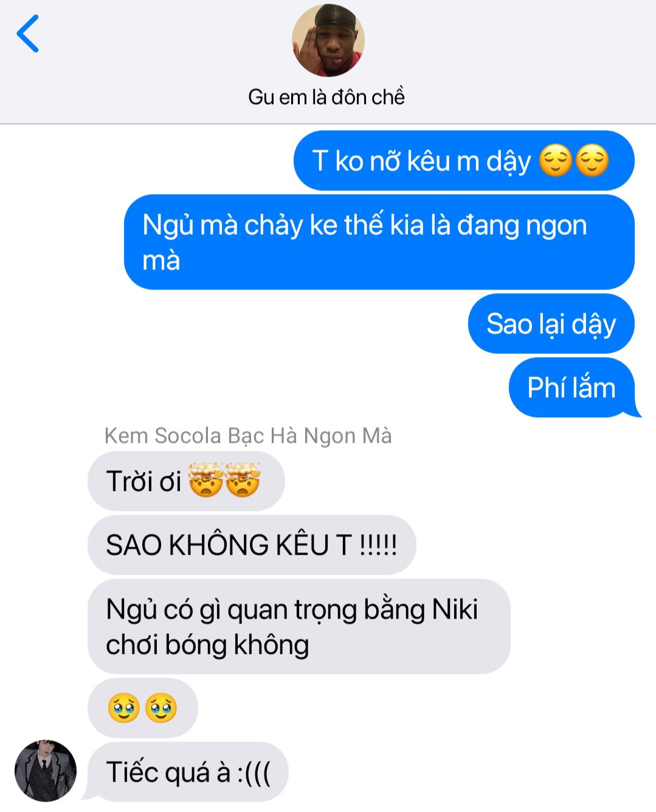656x812 pixels.
Task: Tap the 'Sao lại dậy' blue bubble
Action: pyautogui.click(x=551, y=324)
